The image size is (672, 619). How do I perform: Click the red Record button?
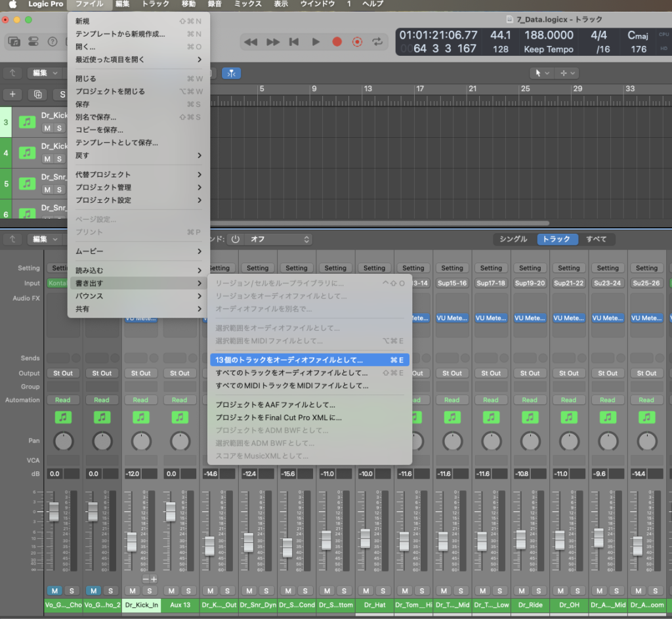click(x=337, y=41)
